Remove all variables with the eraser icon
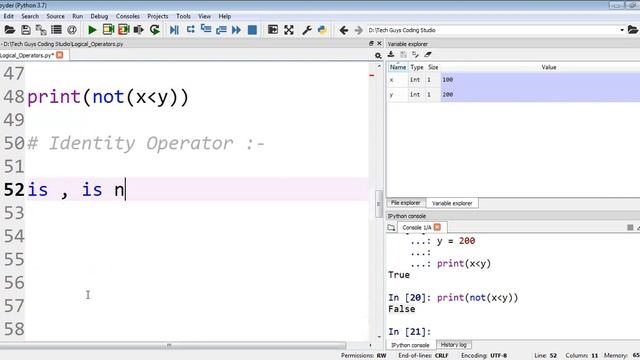This screenshot has width=640, height=360. click(428, 54)
